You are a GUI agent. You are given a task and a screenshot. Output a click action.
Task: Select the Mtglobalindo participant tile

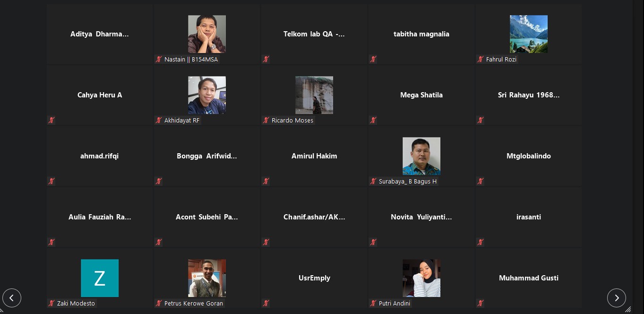(x=529, y=156)
